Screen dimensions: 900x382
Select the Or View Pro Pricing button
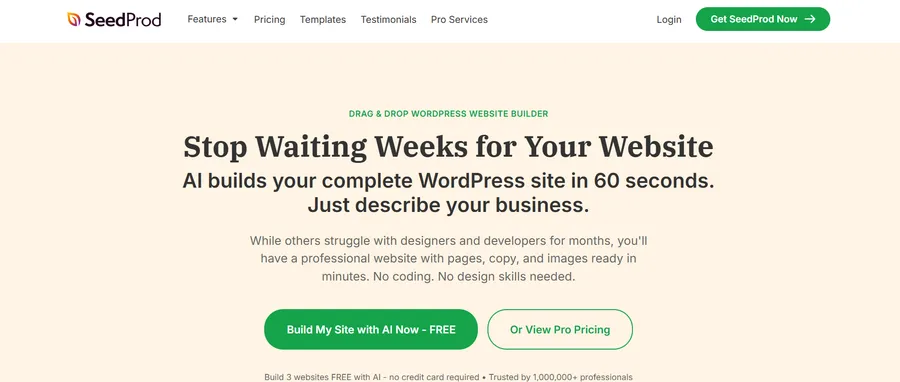coord(560,329)
